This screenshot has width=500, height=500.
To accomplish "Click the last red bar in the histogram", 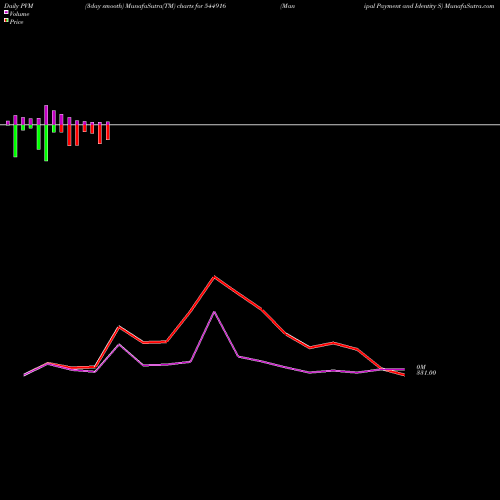I will pyautogui.click(x=108, y=132).
